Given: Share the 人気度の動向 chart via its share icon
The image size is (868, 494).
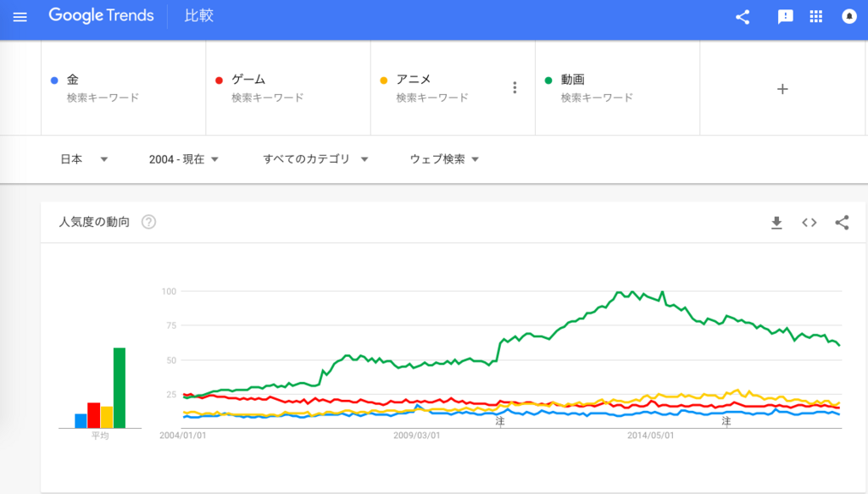Looking at the screenshot, I should pos(843,222).
